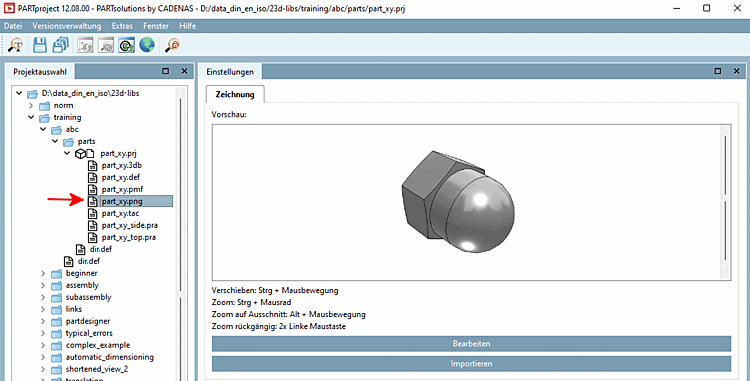Image resolution: width=750 pixels, height=381 pixels.
Task: Collapse the training folder in the tree
Action: [x=31, y=117]
